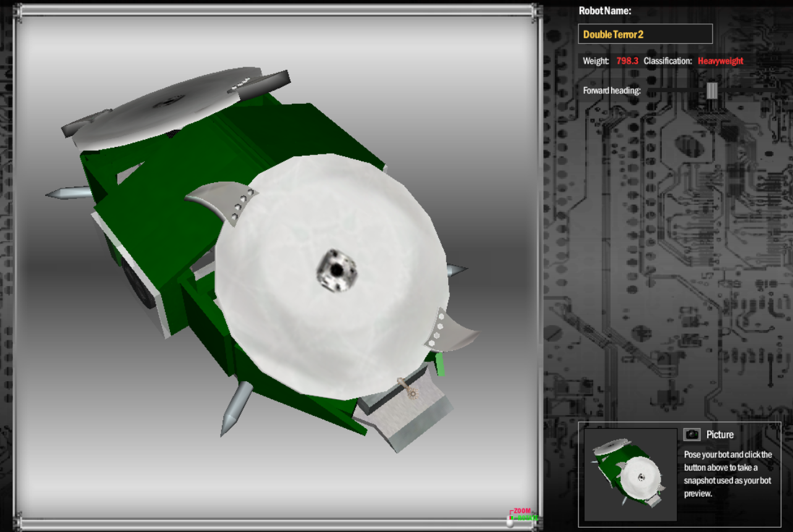Click the Robot Name: label

coord(604,11)
